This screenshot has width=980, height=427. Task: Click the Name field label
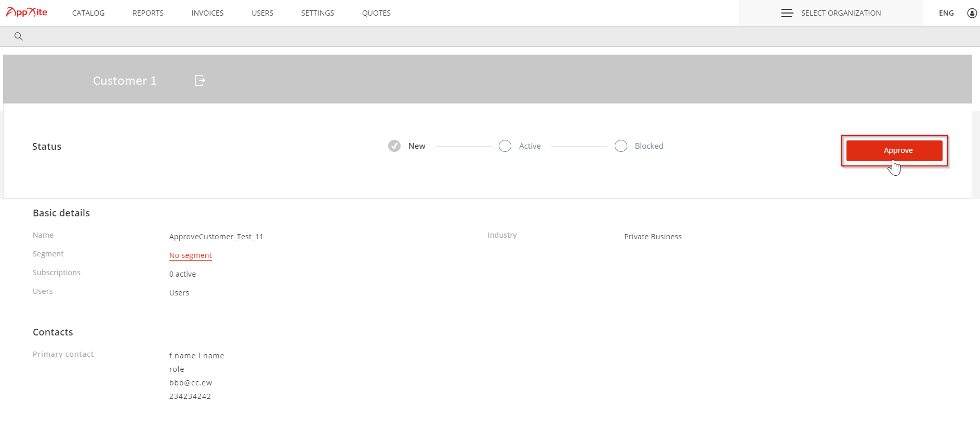click(43, 235)
